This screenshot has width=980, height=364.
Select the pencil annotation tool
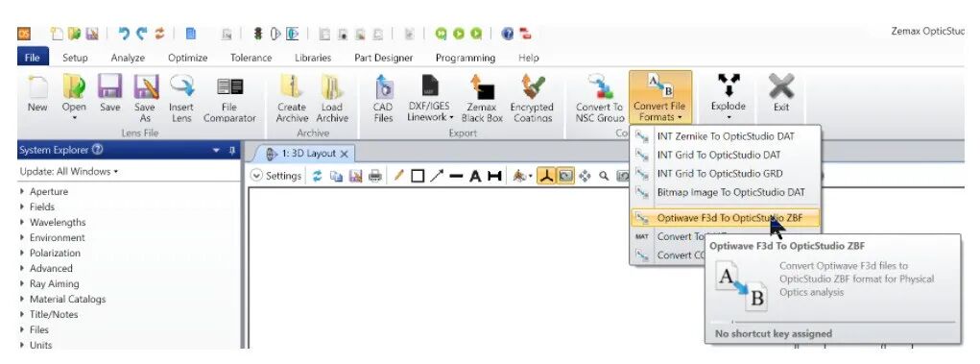tap(398, 176)
